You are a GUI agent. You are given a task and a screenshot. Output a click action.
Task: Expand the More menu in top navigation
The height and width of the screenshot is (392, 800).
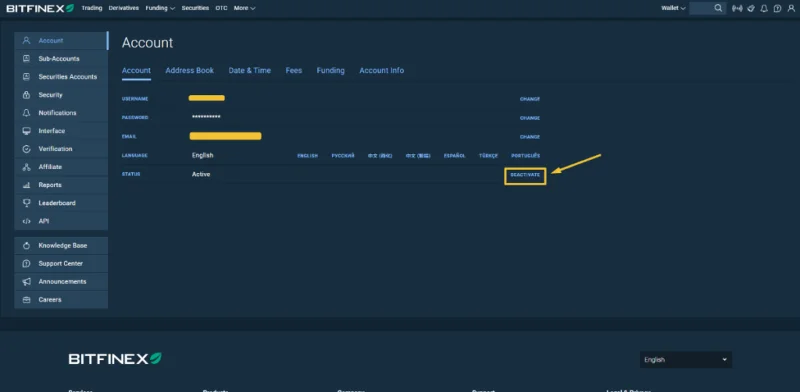click(x=244, y=8)
